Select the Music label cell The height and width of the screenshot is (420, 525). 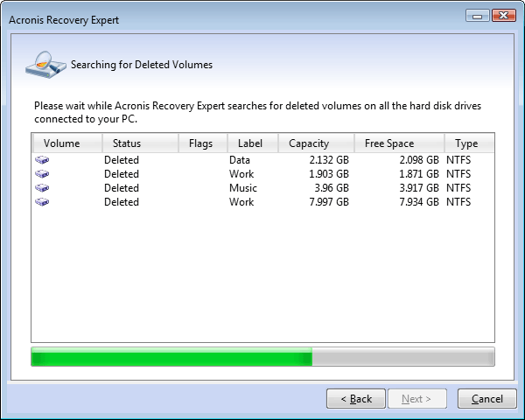click(x=243, y=188)
